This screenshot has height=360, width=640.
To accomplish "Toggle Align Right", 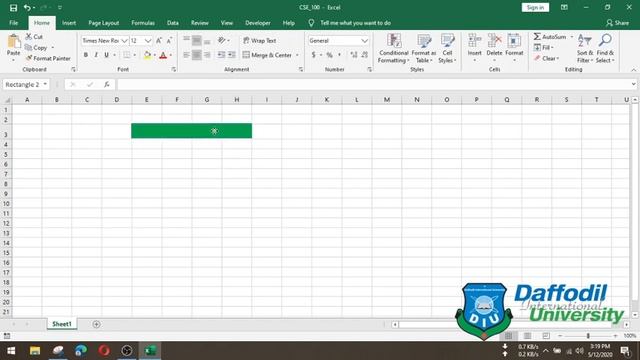I will pos(207,55).
